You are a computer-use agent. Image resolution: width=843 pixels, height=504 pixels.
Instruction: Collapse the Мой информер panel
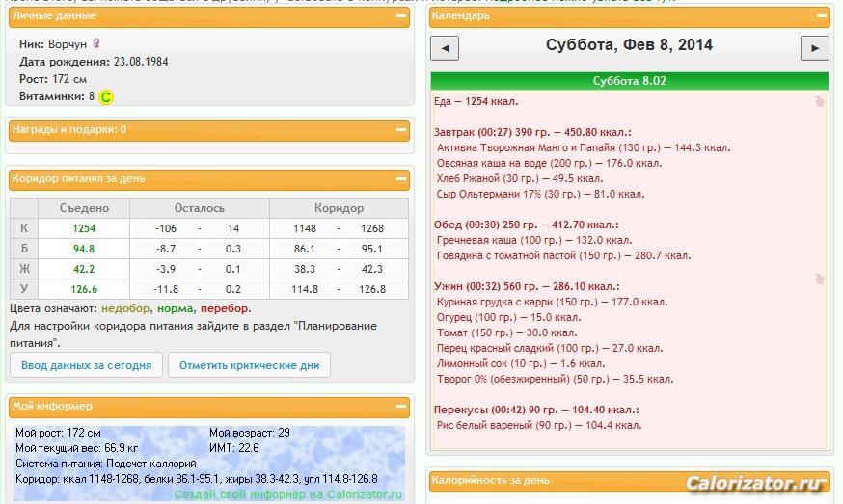(401, 407)
